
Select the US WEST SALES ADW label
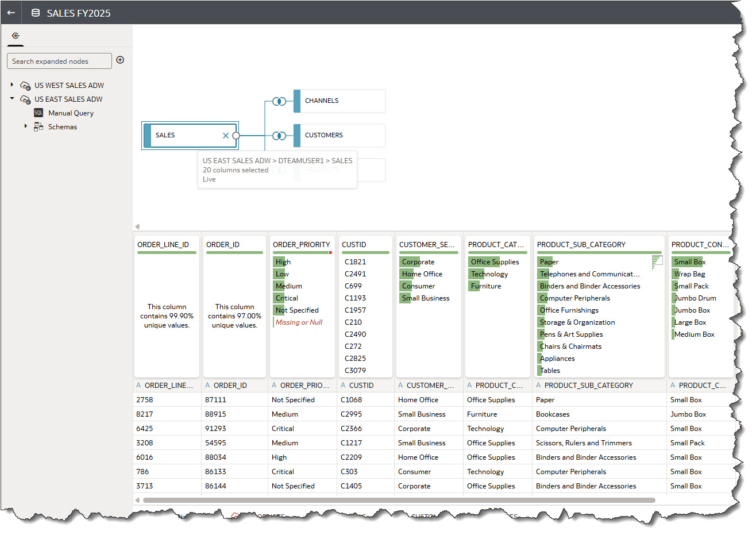tap(69, 86)
